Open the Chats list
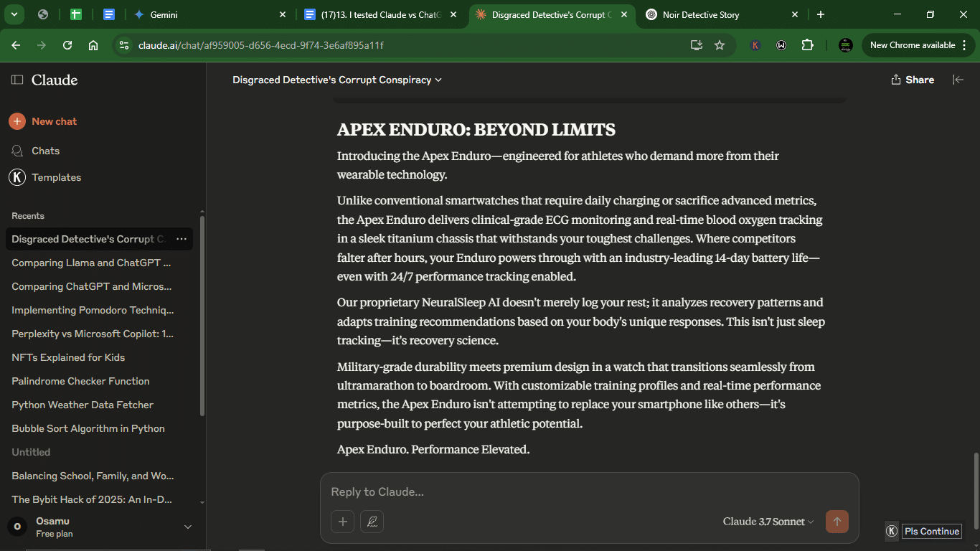 (36, 151)
